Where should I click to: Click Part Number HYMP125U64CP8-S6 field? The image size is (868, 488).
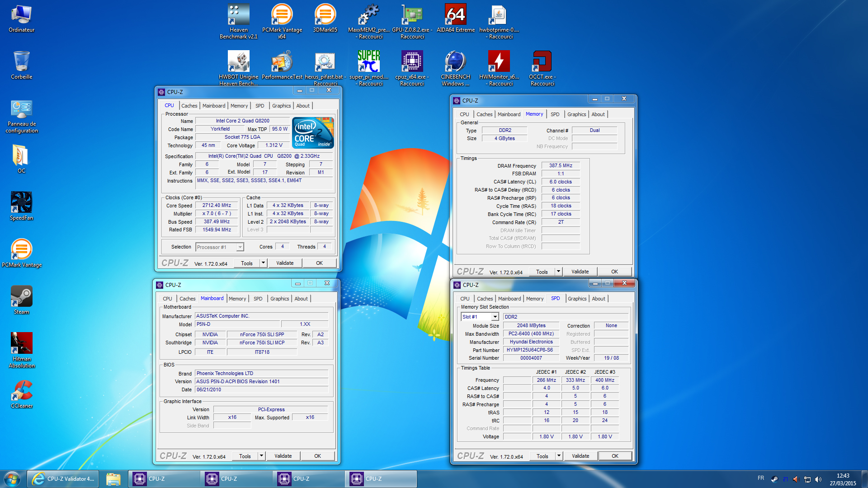[531, 350]
